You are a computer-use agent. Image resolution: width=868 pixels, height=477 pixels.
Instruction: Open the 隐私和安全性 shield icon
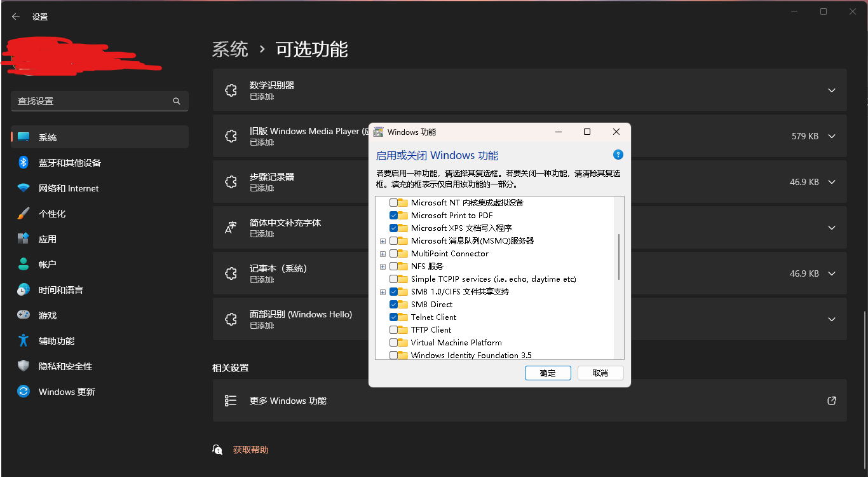[24, 366]
